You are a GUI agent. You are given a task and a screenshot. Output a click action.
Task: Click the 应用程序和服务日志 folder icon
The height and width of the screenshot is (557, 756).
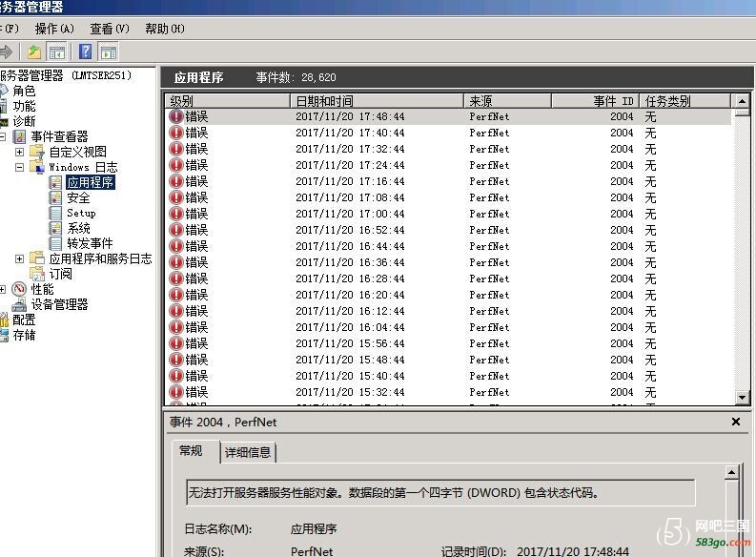37,258
